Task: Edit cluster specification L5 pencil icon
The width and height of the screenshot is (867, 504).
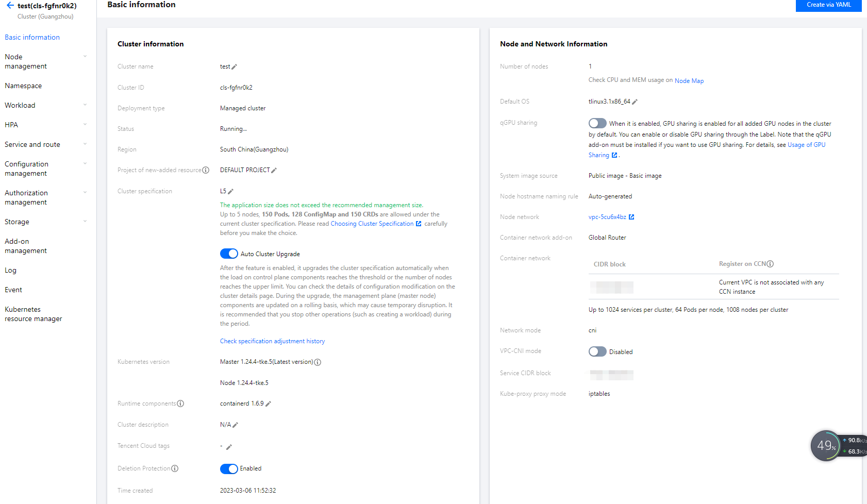Action: pos(231,192)
